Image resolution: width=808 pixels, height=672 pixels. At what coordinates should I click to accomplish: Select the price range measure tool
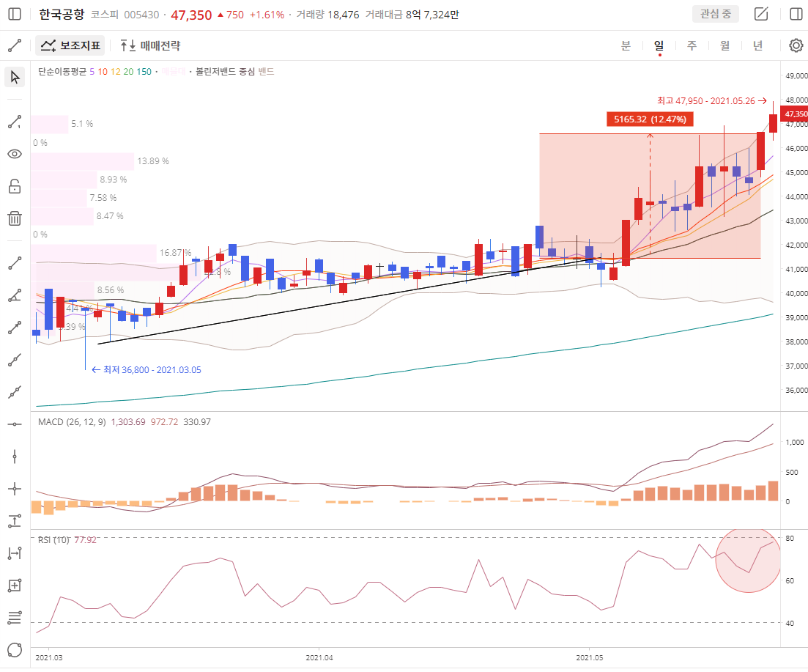point(15,521)
